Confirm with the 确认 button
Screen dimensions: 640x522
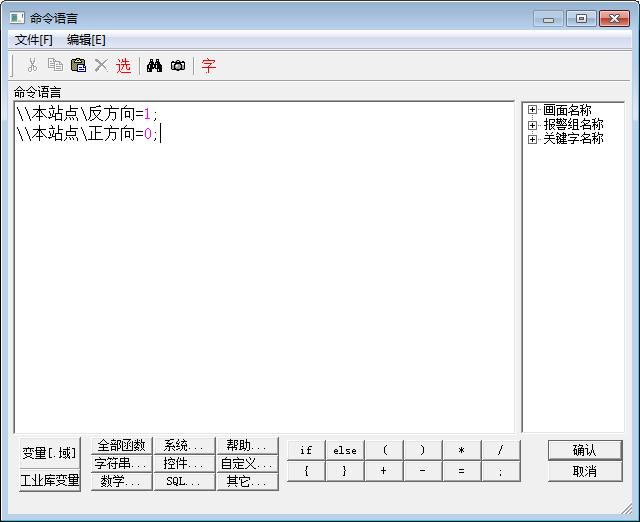[x=585, y=450]
